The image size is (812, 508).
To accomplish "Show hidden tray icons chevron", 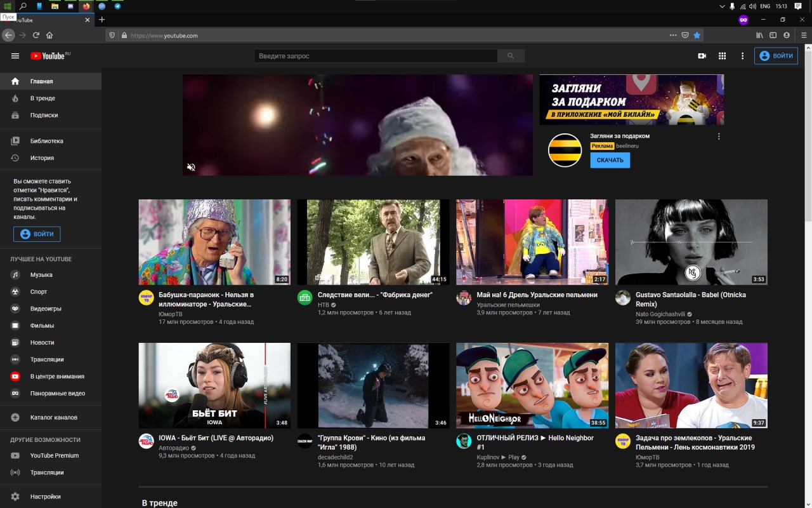I will tap(722, 6).
